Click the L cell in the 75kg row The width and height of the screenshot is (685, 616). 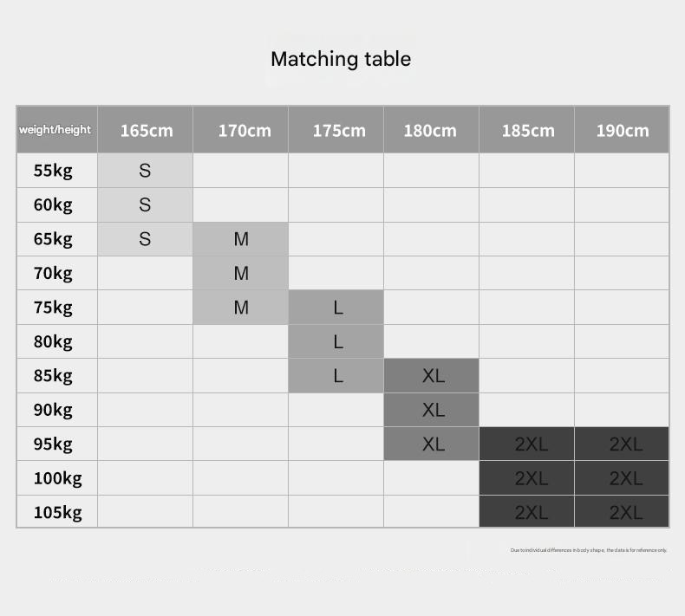click(338, 308)
